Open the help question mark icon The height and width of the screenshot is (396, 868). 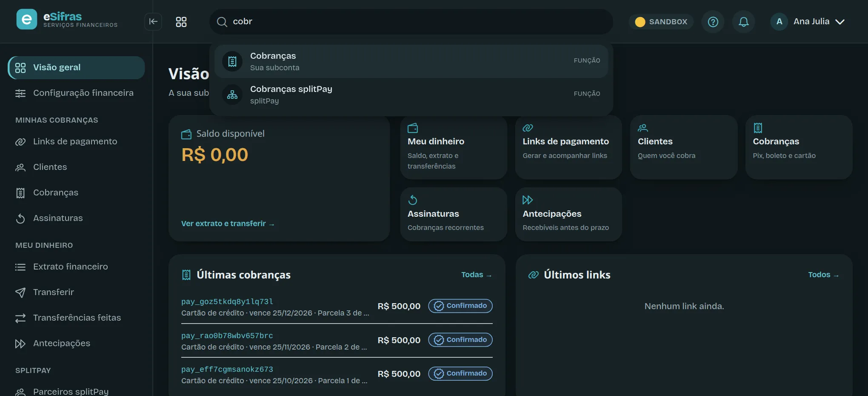point(713,22)
